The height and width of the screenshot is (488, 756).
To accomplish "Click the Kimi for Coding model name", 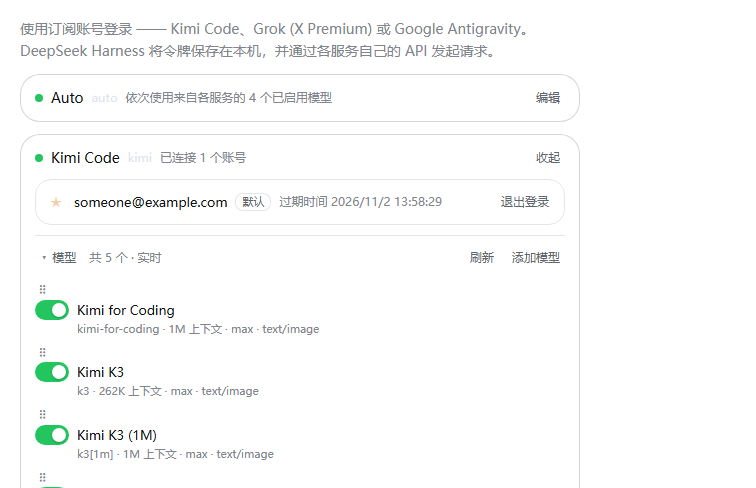I will 126,310.
